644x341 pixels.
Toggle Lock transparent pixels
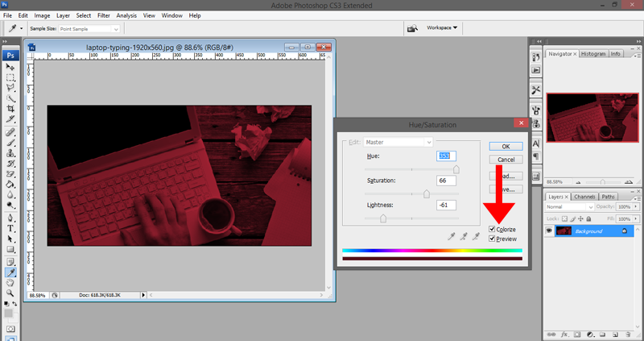565,218
